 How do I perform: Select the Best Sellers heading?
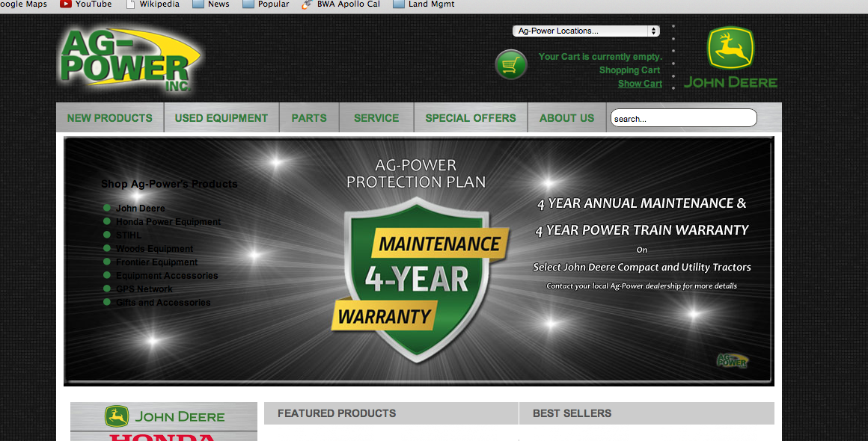click(x=572, y=413)
